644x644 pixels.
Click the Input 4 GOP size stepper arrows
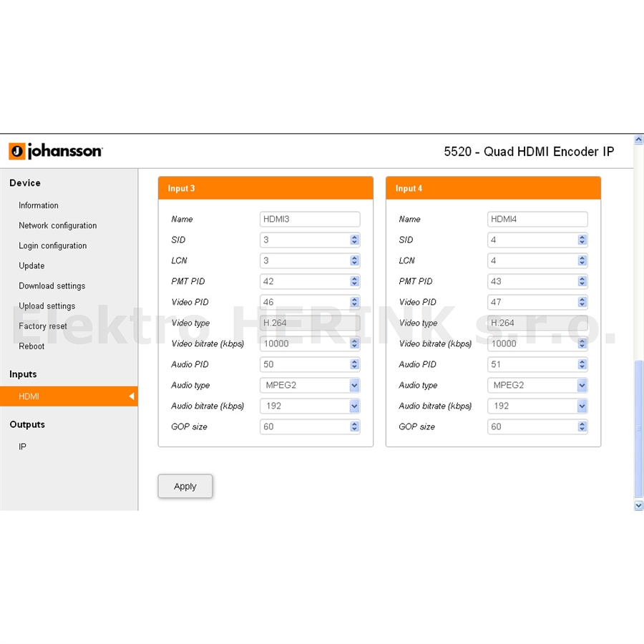(x=582, y=426)
